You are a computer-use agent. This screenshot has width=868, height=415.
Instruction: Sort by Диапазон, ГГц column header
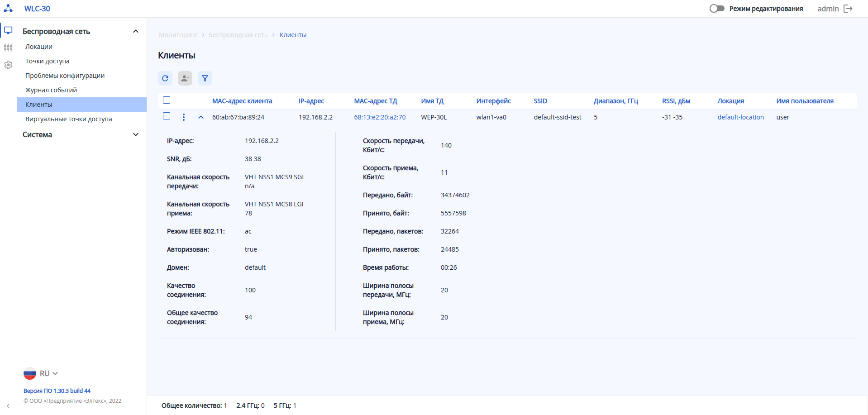616,101
